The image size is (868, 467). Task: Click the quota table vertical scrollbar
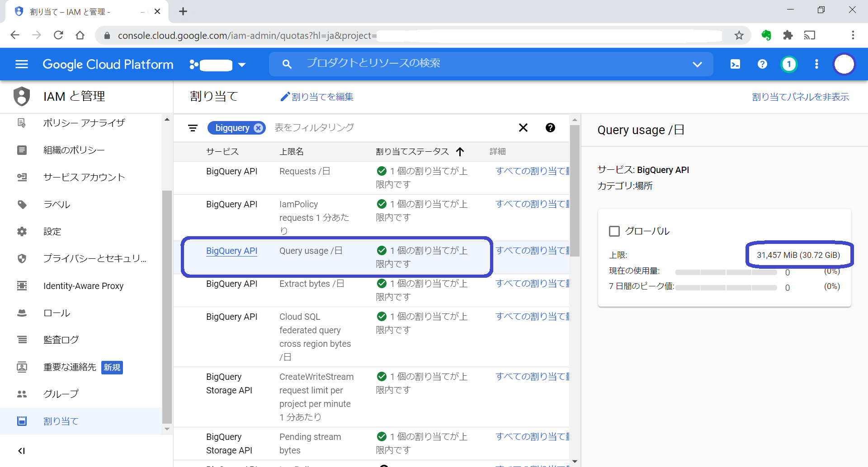[575, 191]
